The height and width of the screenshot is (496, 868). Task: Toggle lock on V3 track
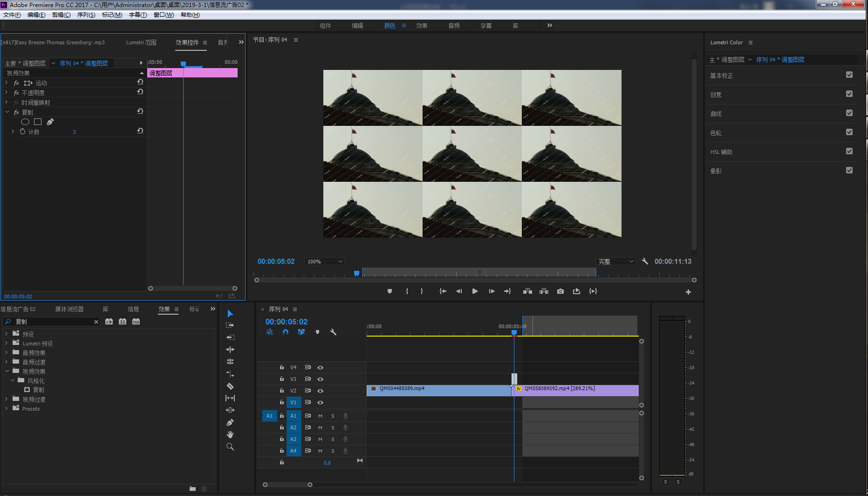tap(282, 379)
